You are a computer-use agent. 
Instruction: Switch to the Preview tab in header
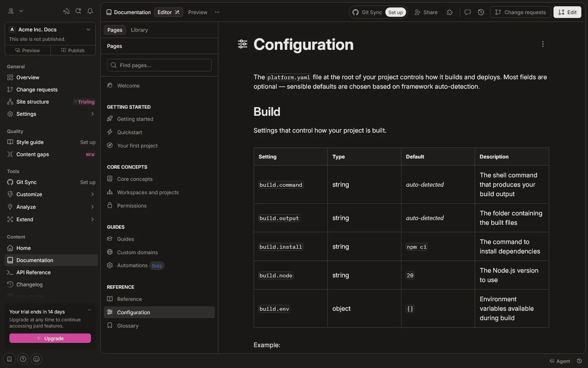(198, 12)
